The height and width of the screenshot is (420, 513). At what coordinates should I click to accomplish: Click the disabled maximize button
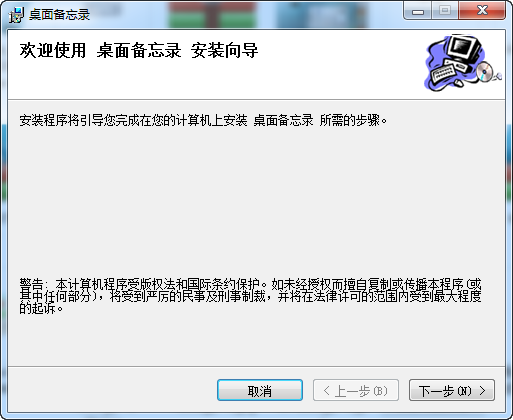(x=445, y=11)
